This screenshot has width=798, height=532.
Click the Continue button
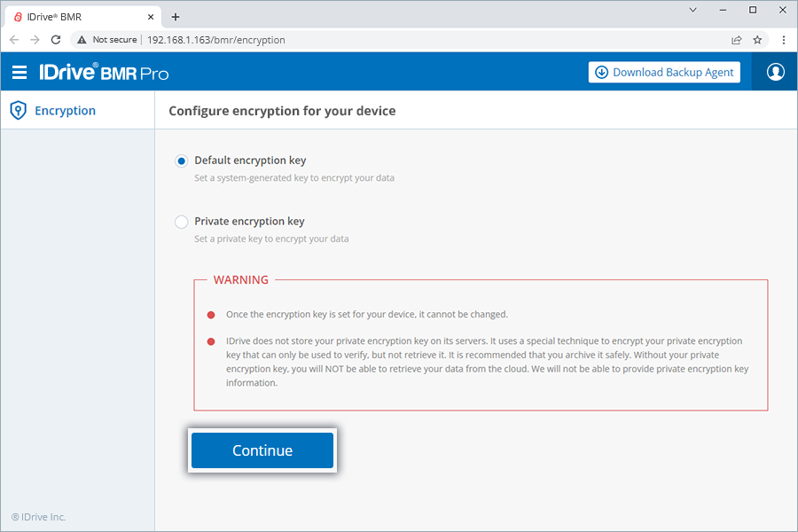(262, 450)
